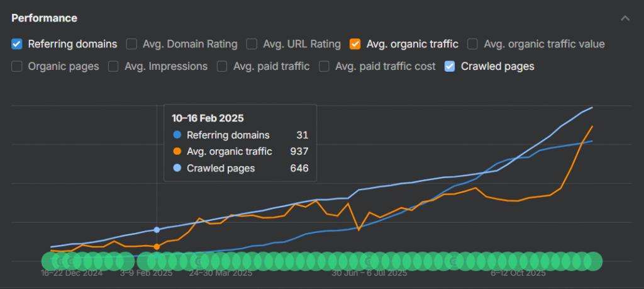The height and width of the screenshot is (289, 644).
Task: Turn on Organic pages metric
Action: (x=17, y=66)
